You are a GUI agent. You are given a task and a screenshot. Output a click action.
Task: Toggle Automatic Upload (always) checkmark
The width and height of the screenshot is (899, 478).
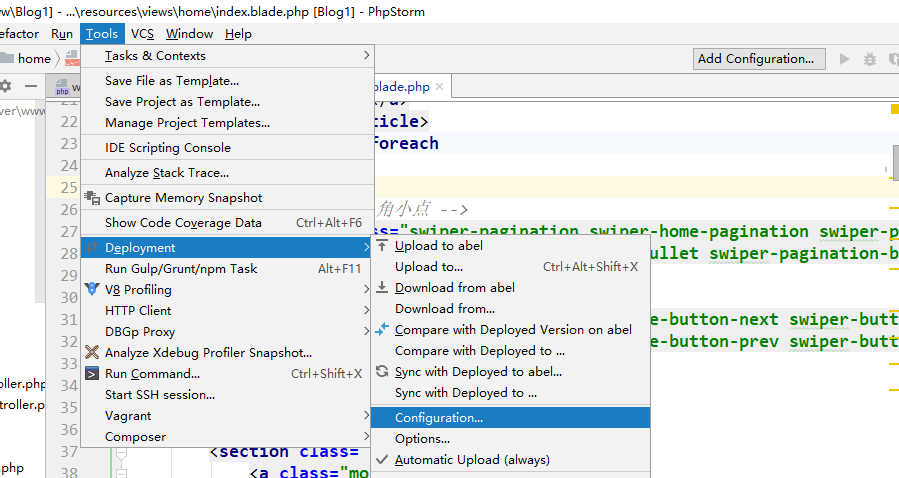click(382, 460)
